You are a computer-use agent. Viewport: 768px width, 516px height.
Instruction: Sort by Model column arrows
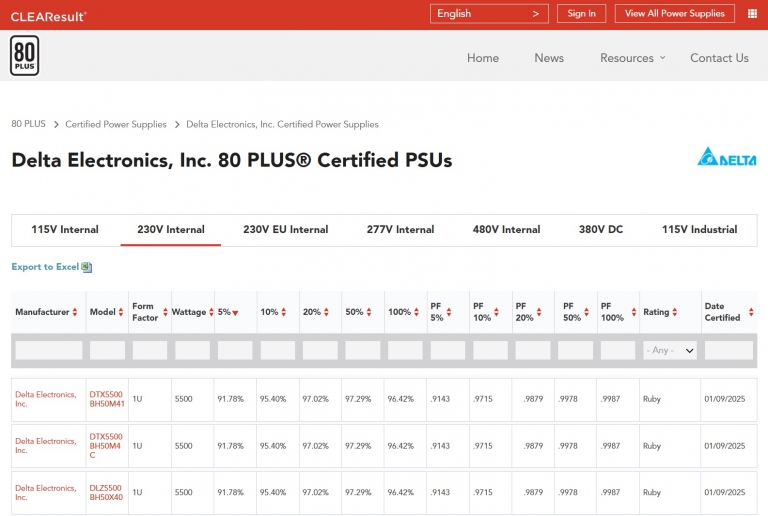point(120,312)
